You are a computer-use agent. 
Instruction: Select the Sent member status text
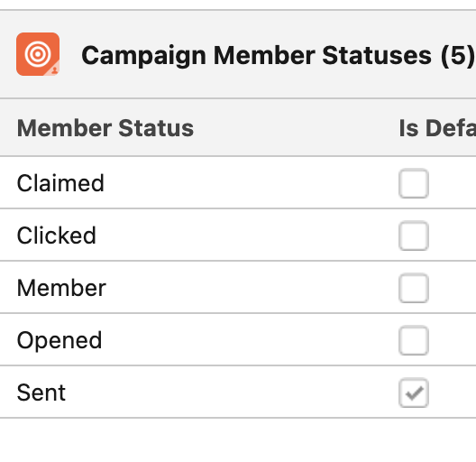point(41,393)
